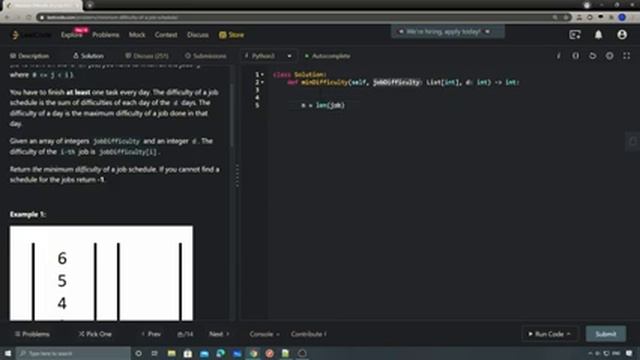Click the Store shopping icon

(222, 35)
